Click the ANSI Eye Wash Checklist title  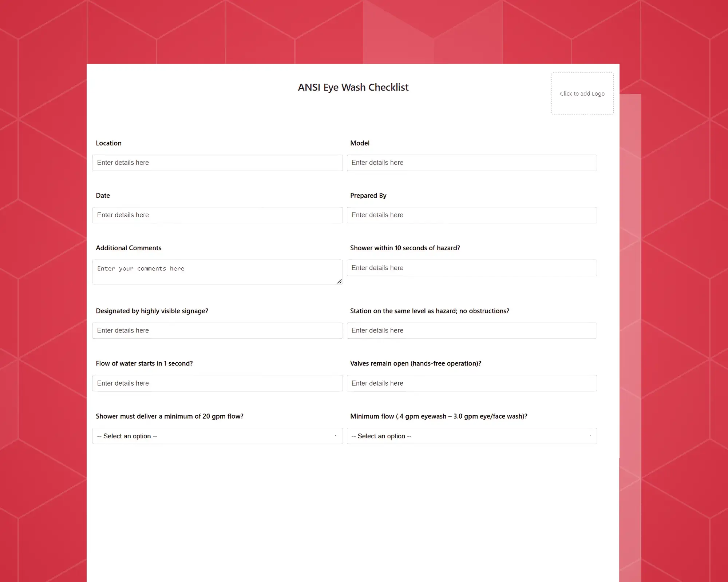coord(353,87)
